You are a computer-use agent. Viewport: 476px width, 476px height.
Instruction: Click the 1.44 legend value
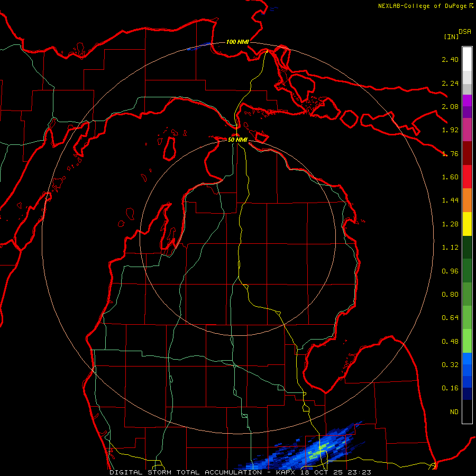[x=450, y=200]
